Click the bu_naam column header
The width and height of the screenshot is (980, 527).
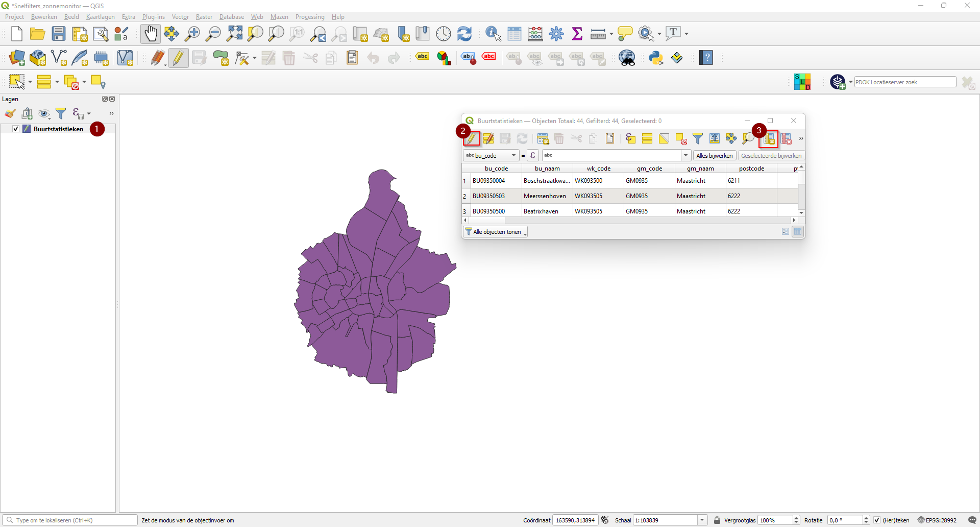(x=547, y=168)
